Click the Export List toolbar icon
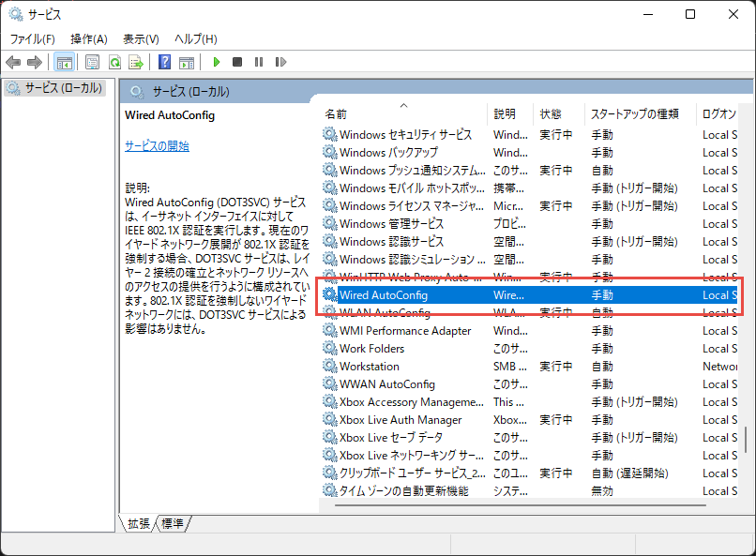 [135, 62]
